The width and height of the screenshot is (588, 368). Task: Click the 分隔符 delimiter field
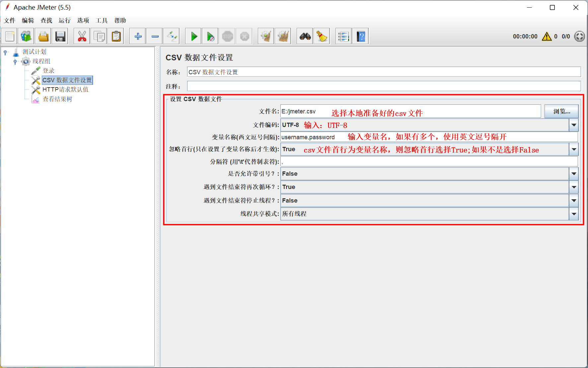coord(429,161)
